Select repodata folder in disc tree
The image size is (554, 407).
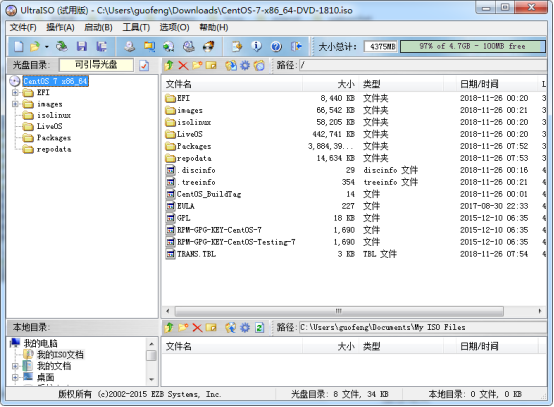click(54, 149)
